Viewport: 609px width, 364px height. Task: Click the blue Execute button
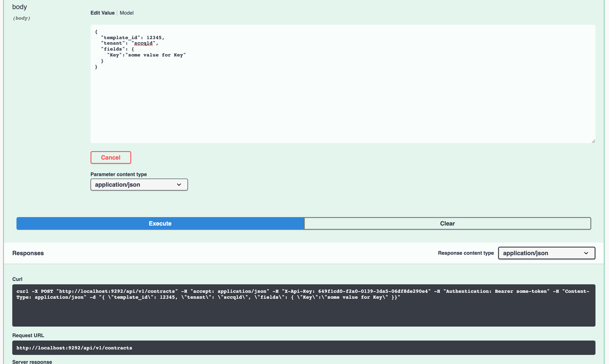coord(160,223)
